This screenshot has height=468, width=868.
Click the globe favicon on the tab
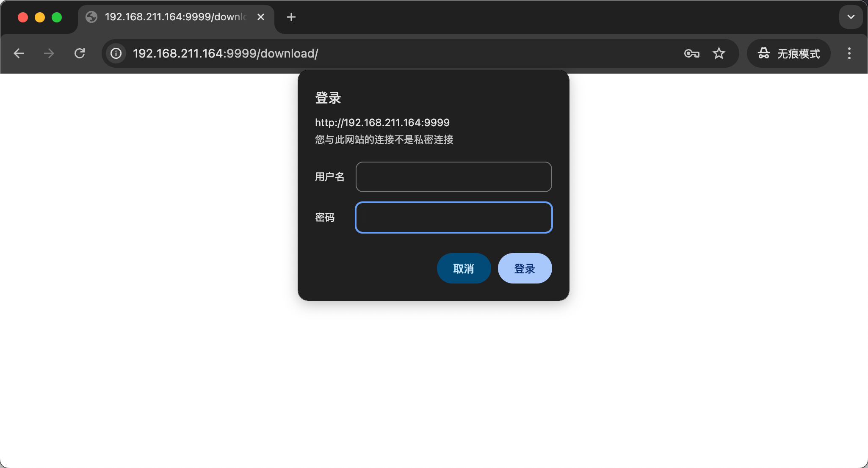pyautogui.click(x=91, y=17)
